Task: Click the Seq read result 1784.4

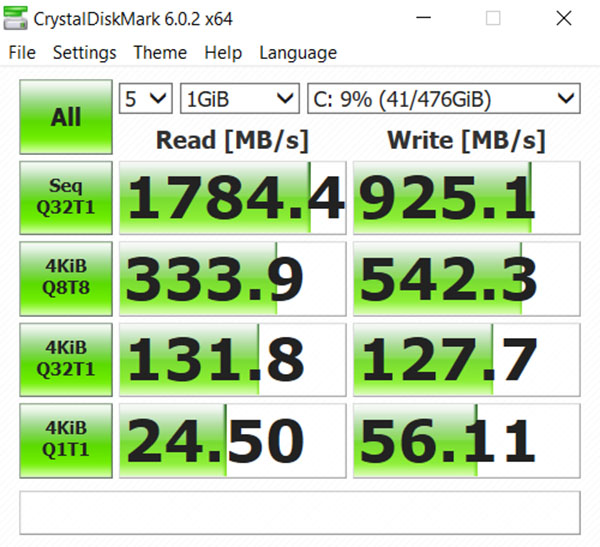Action: pos(233,198)
